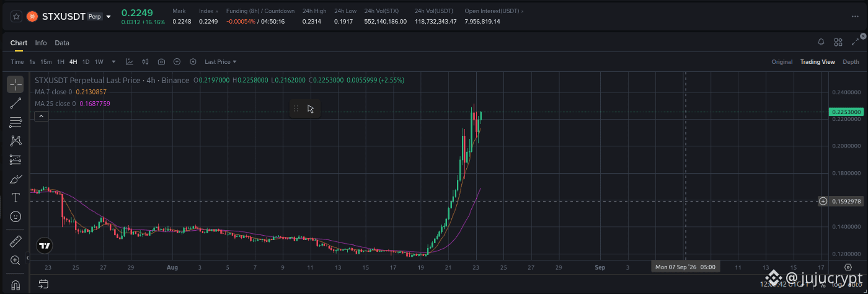Select the brush drawing tool
Screen dimensions: 868x294
pos(15,179)
